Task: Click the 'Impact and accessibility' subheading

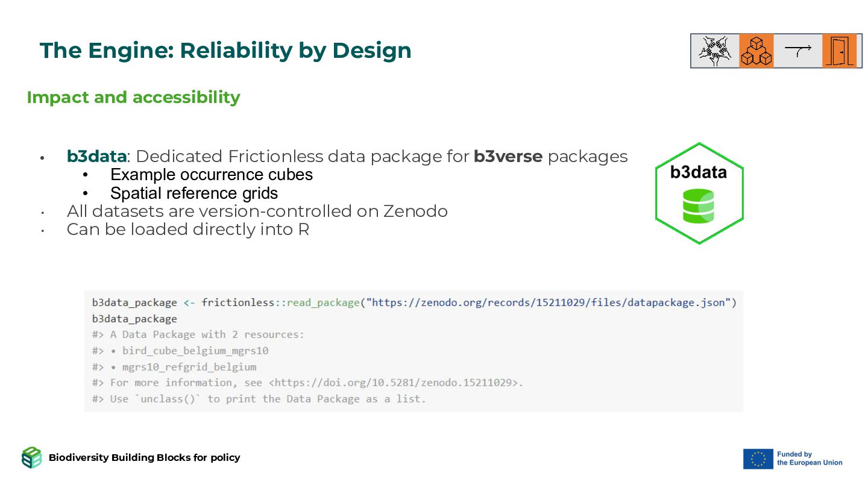Action: pos(133,97)
